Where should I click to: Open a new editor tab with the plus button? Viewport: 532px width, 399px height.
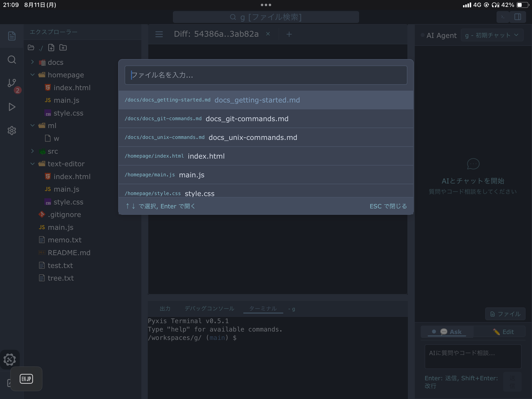tap(289, 34)
